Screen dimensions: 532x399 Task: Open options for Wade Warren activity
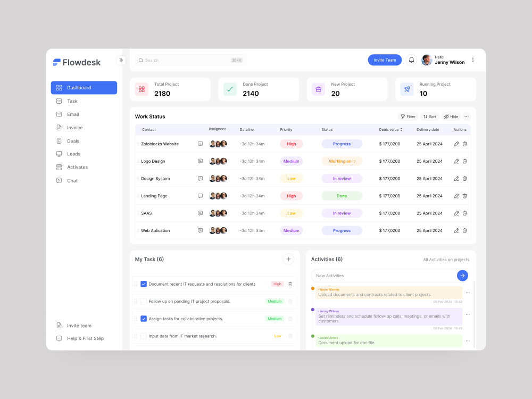point(468,293)
